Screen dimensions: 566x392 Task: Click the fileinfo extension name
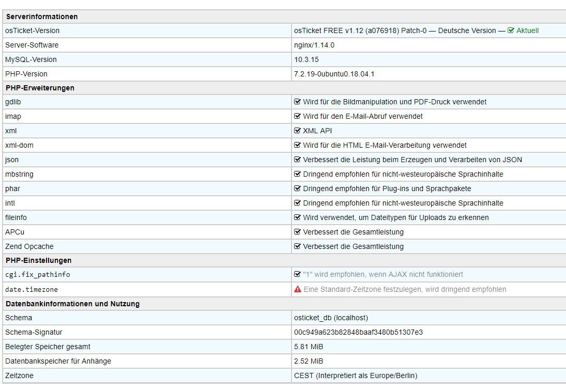(16, 217)
